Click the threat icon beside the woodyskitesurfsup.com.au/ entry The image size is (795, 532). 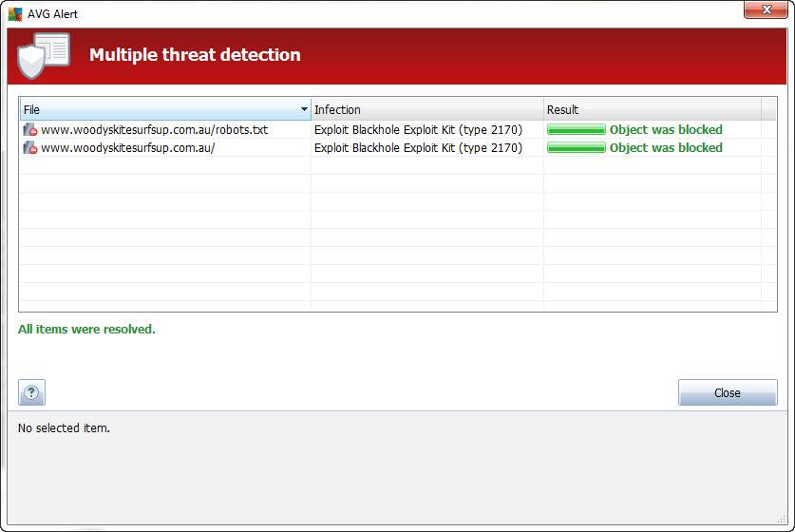tap(30, 148)
